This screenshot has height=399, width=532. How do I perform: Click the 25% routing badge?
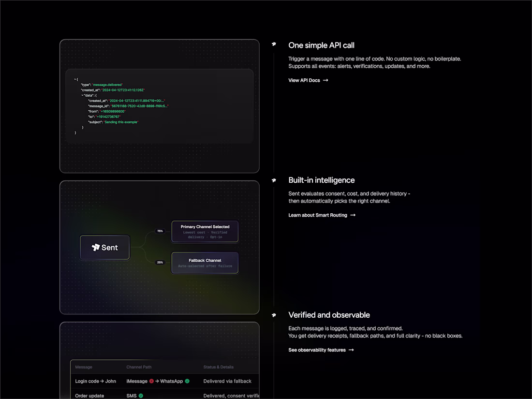click(160, 262)
